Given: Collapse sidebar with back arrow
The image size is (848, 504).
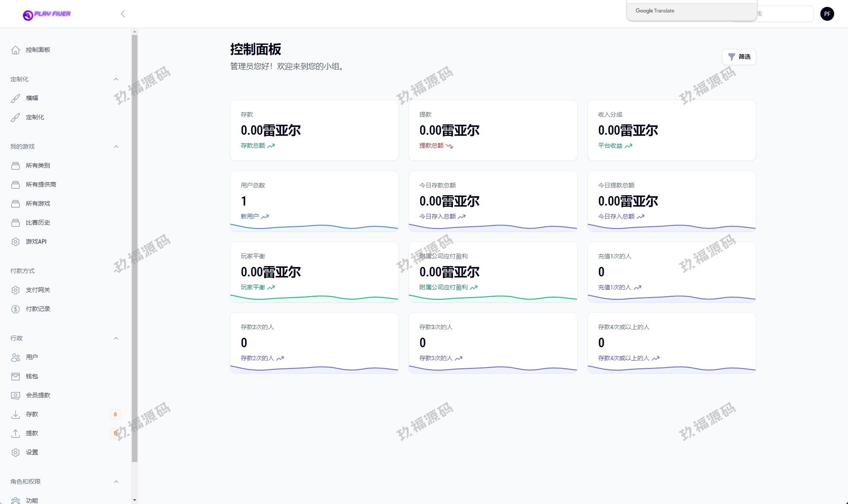Looking at the screenshot, I should coord(123,14).
